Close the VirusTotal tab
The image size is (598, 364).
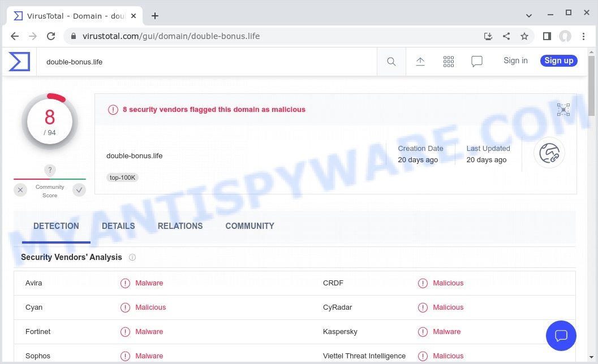pyautogui.click(x=134, y=16)
